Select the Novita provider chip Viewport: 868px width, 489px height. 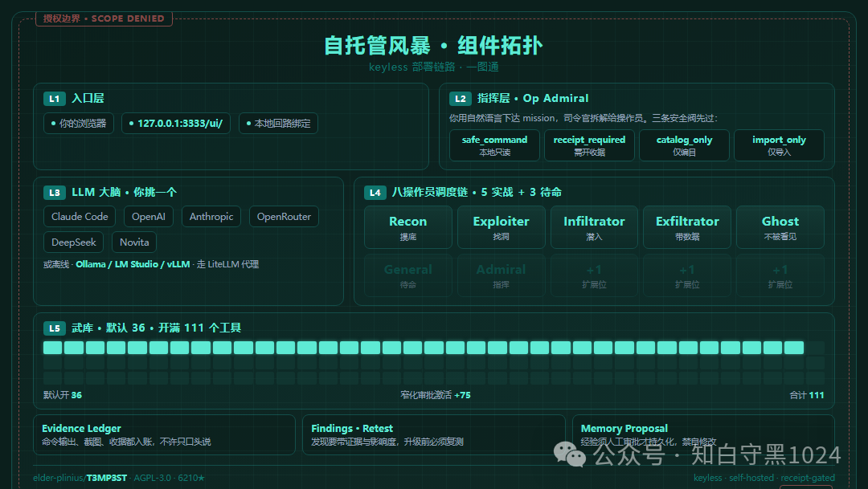(134, 242)
